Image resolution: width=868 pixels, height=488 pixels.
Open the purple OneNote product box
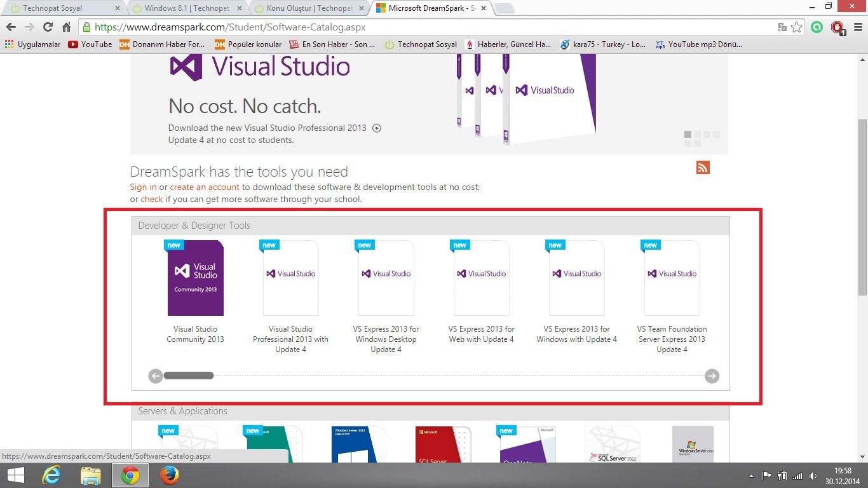click(x=527, y=444)
